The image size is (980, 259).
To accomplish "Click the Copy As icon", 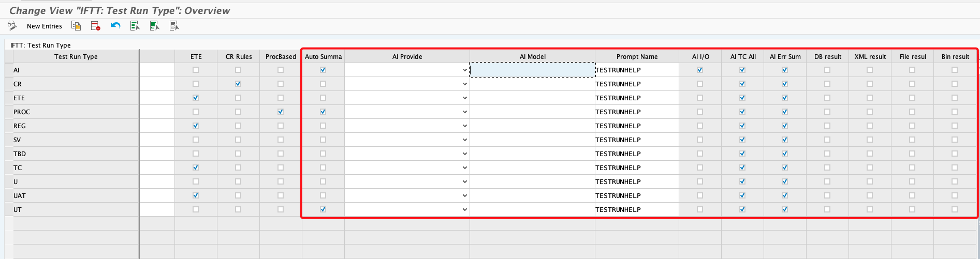I will (x=76, y=26).
